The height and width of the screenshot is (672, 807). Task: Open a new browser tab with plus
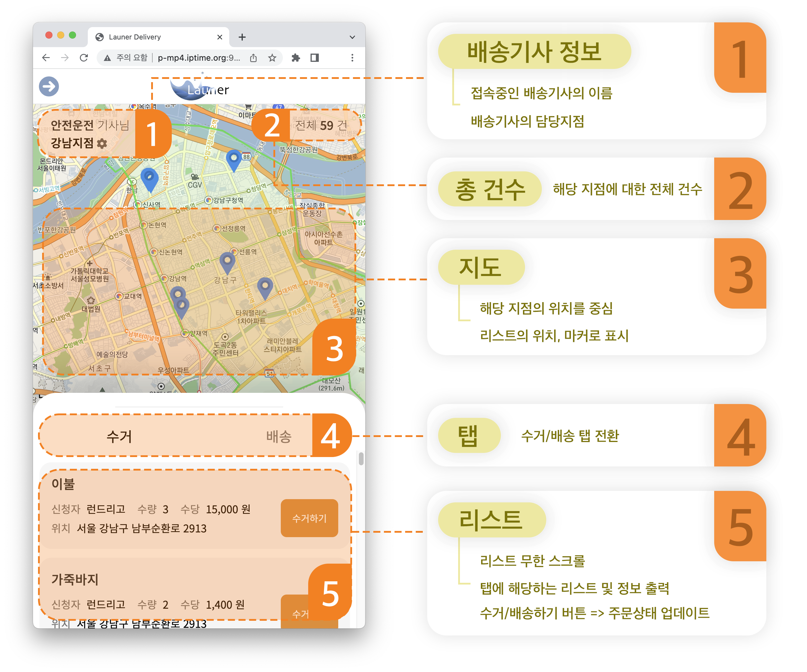click(242, 37)
